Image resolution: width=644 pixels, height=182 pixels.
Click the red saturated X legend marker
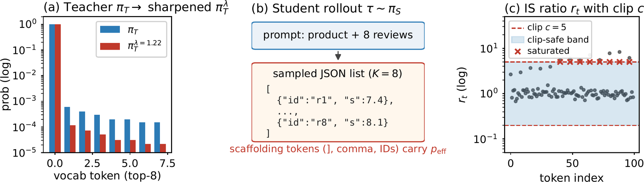517,51
